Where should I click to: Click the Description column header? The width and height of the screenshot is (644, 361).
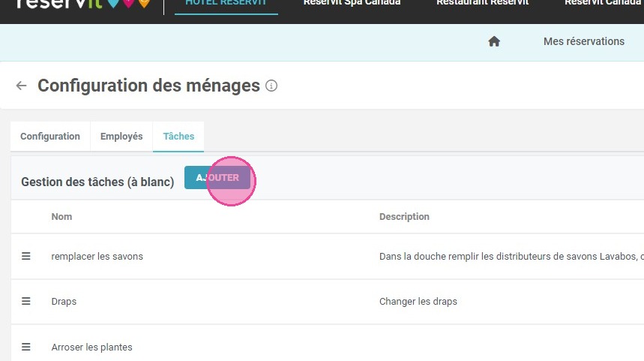pyautogui.click(x=404, y=217)
